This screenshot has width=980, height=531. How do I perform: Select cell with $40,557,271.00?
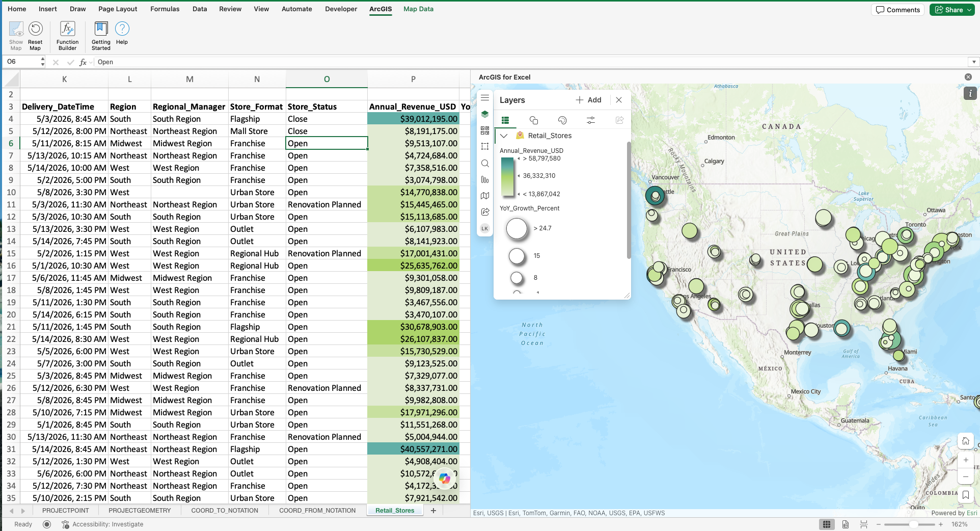413,449
